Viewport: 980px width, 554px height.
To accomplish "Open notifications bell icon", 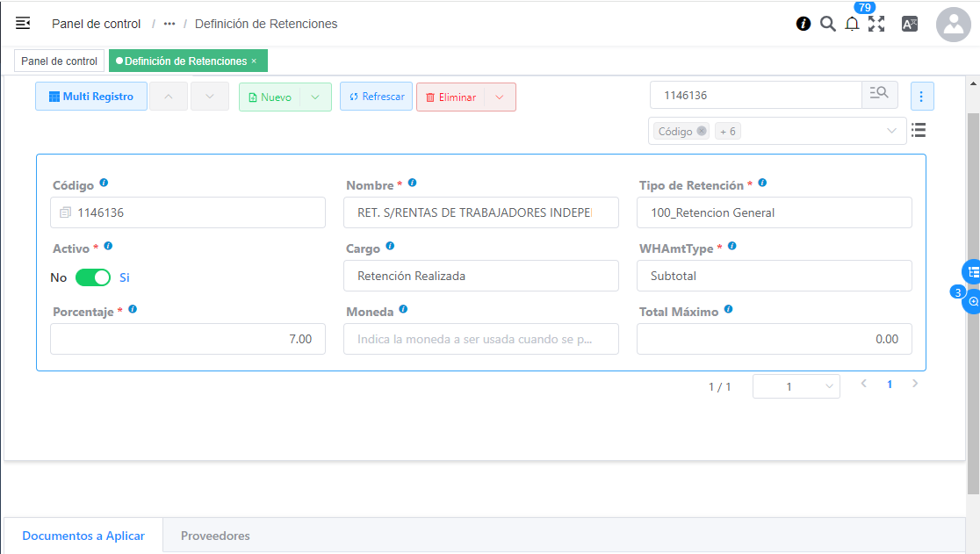I will [x=852, y=24].
